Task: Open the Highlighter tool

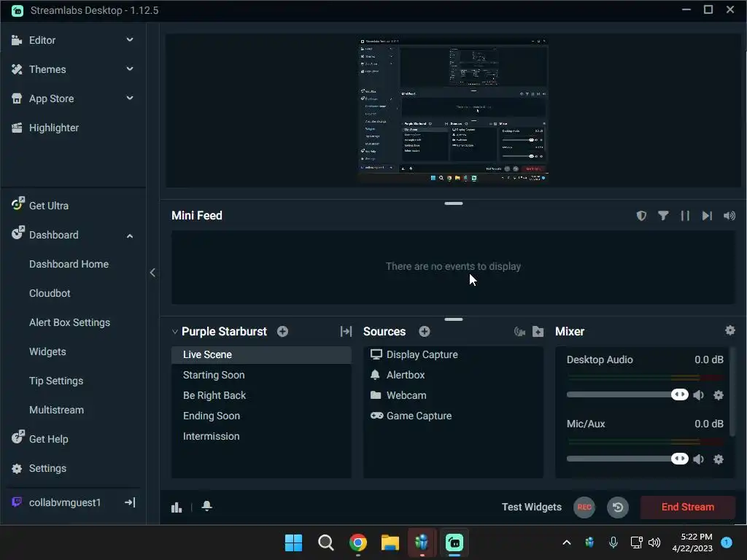Action: 53,128
